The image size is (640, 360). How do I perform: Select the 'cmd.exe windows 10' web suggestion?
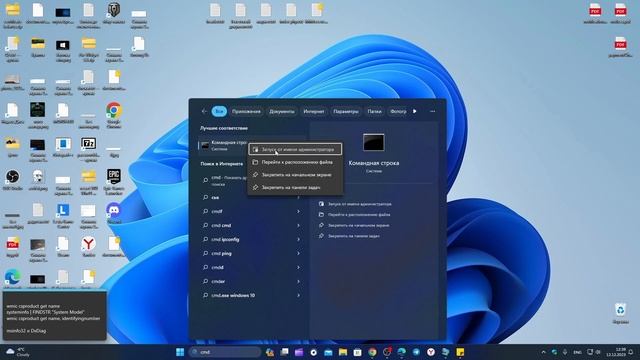(233, 295)
